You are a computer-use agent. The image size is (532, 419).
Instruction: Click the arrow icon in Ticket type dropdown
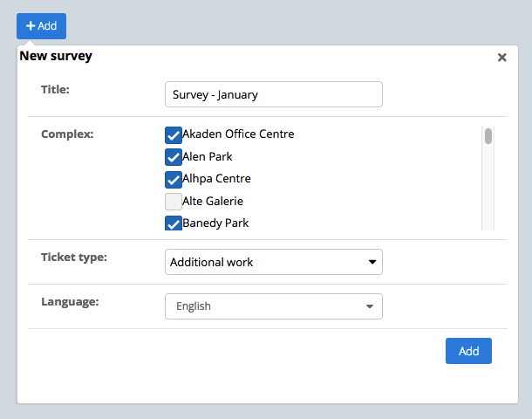pyautogui.click(x=372, y=262)
